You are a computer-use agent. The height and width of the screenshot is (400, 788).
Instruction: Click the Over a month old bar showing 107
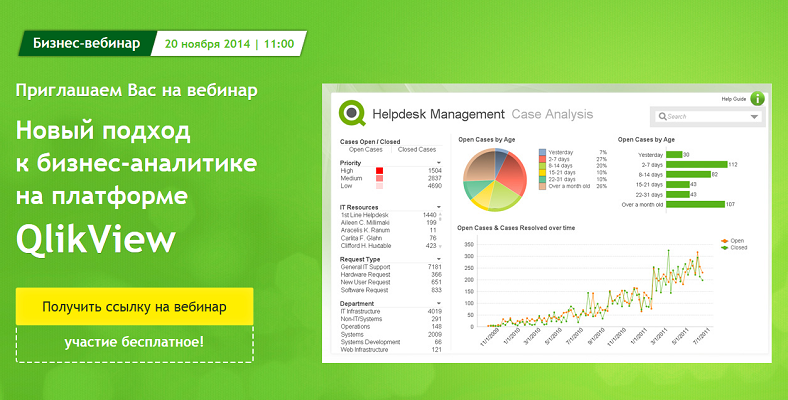[x=696, y=205]
